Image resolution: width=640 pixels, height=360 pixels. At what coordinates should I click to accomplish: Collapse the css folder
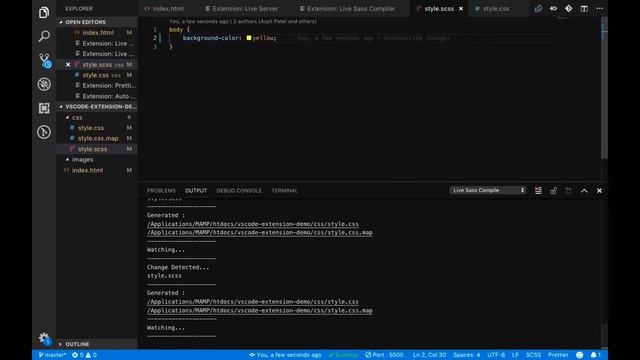coord(97,118)
